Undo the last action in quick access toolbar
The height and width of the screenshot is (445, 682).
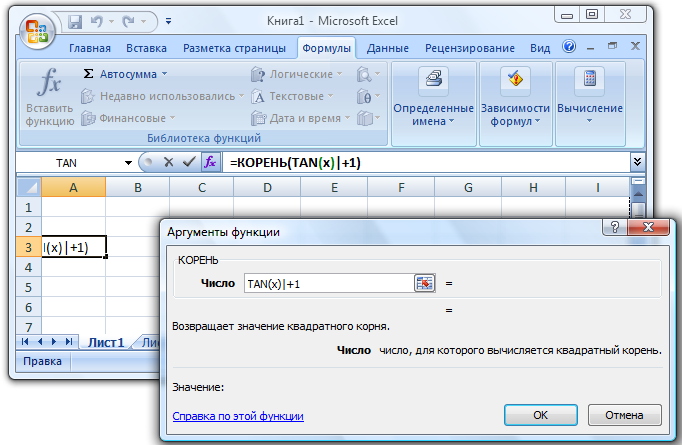tap(97, 21)
